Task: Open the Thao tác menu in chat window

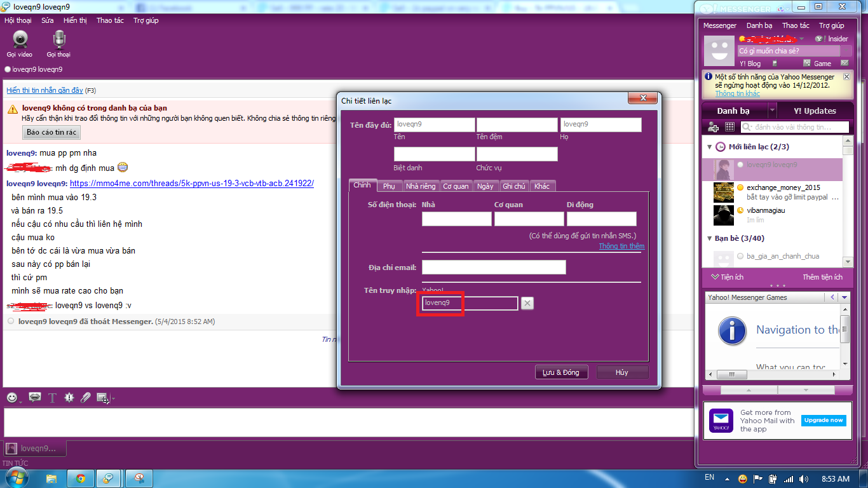Action: 110,20
